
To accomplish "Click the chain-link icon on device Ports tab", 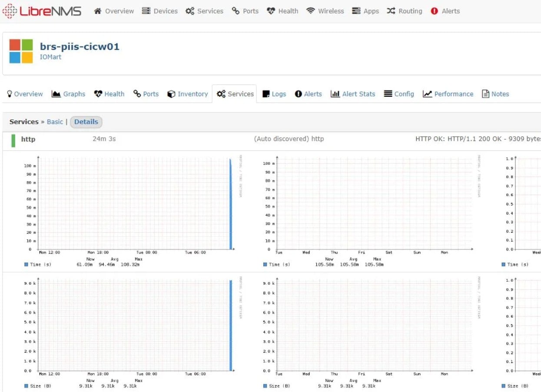I will (x=137, y=94).
